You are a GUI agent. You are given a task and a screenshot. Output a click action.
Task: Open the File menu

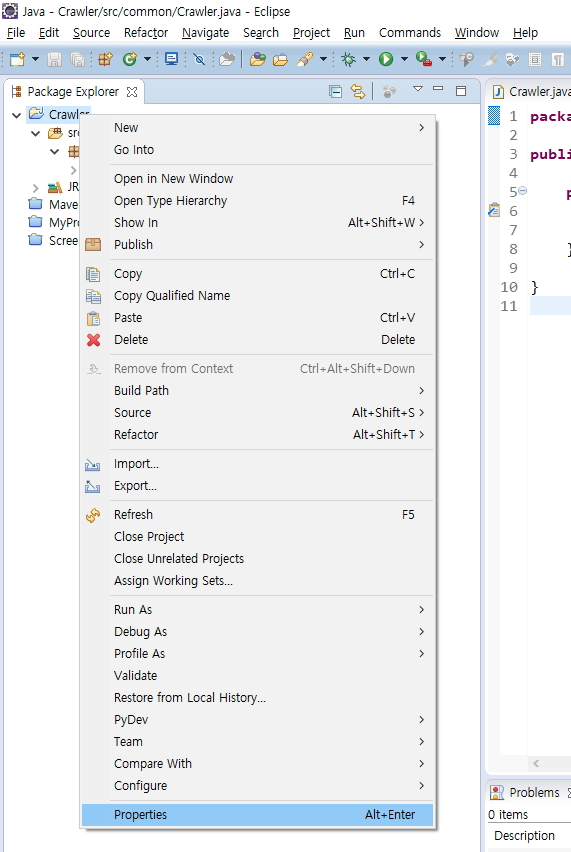click(x=16, y=33)
